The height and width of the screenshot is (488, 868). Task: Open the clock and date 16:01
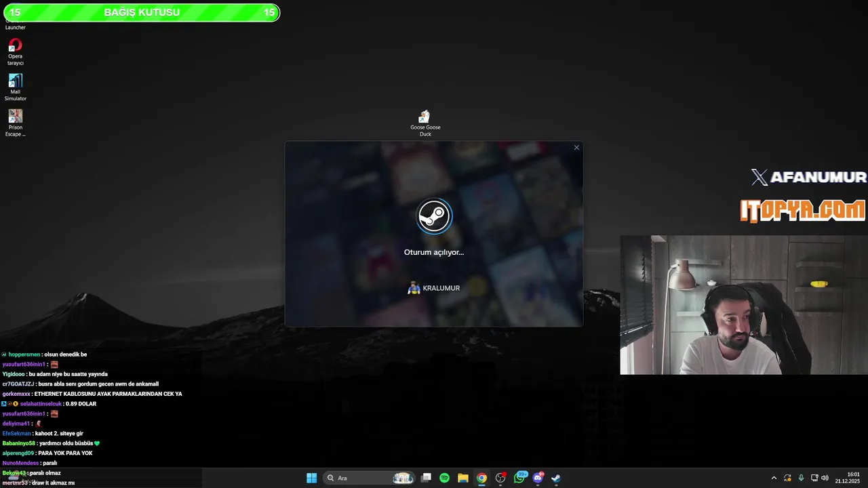(848, 478)
